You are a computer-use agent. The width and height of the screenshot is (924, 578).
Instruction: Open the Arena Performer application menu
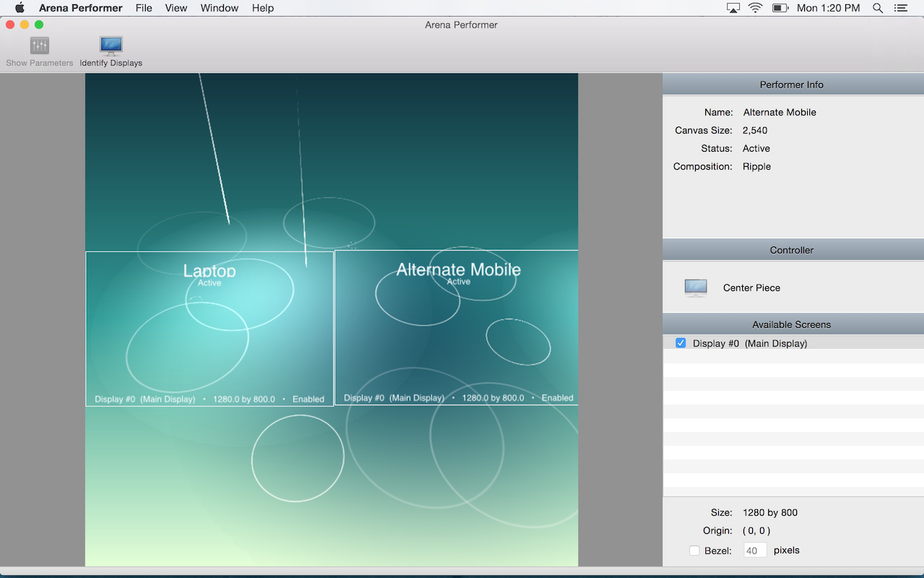click(81, 8)
